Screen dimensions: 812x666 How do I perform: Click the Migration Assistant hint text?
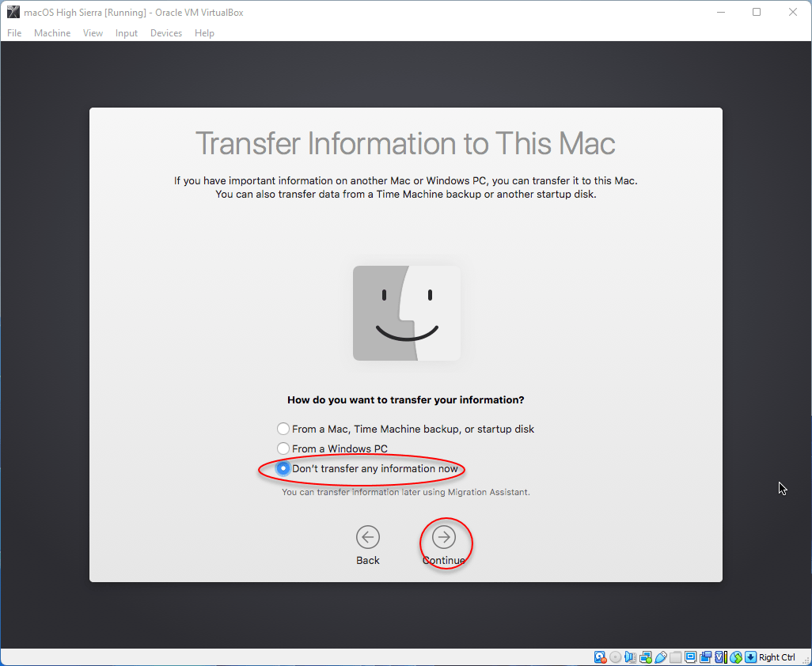(x=405, y=492)
